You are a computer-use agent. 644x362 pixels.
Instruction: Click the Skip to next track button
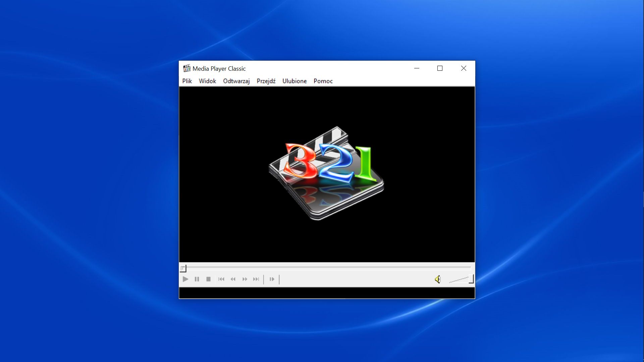(x=256, y=279)
